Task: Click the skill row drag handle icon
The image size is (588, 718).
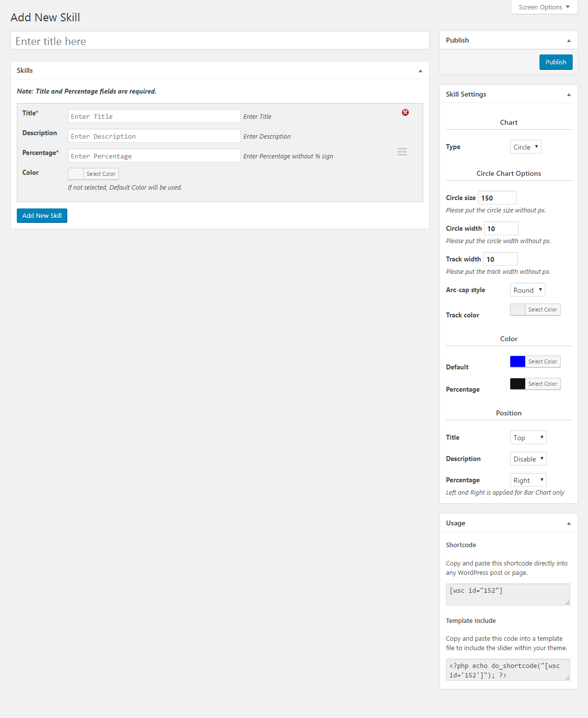Action: pos(402,152)
